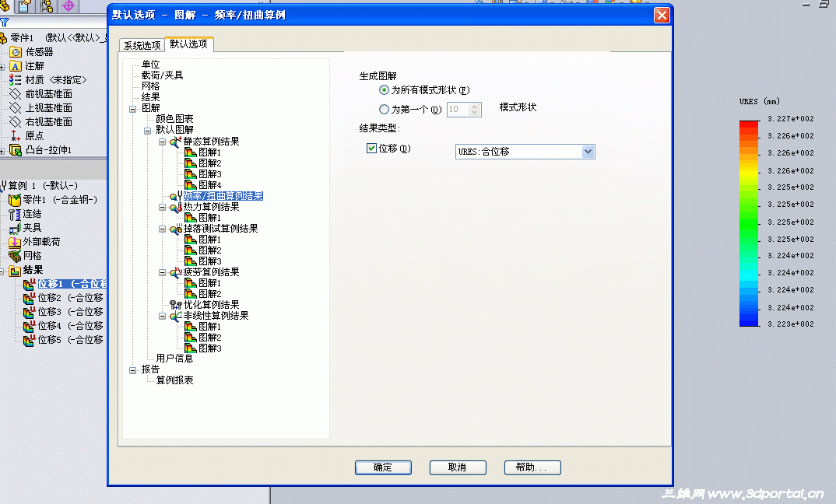
Task: Select 载荷/夹具 in options tree
Action: (x=162, y=75)
